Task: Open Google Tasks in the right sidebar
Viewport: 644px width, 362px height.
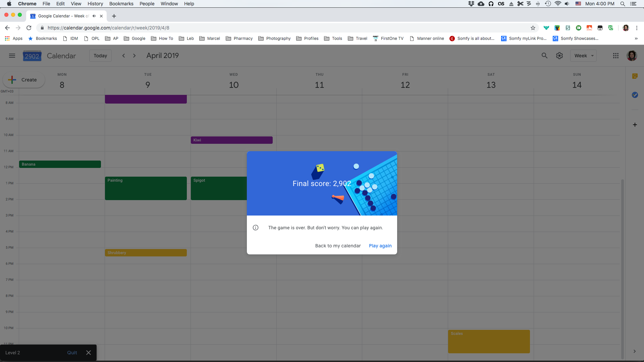Action: point(635,95)
